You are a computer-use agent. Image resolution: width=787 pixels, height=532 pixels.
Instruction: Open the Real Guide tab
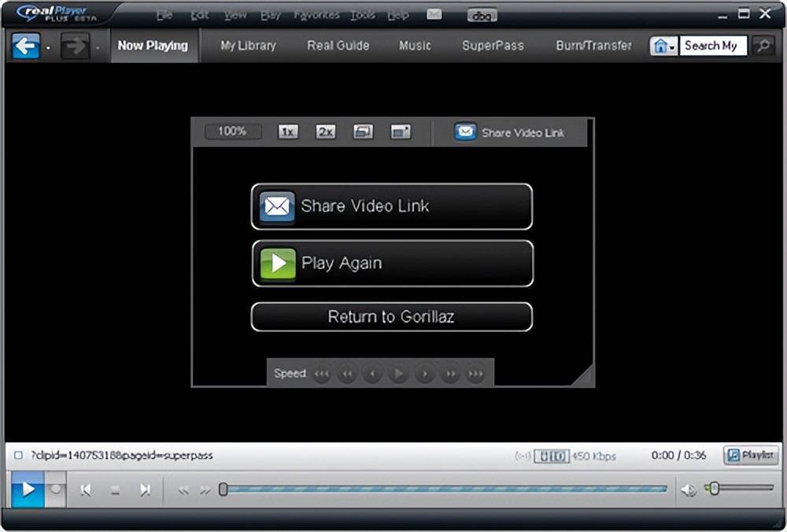(338, 46)
